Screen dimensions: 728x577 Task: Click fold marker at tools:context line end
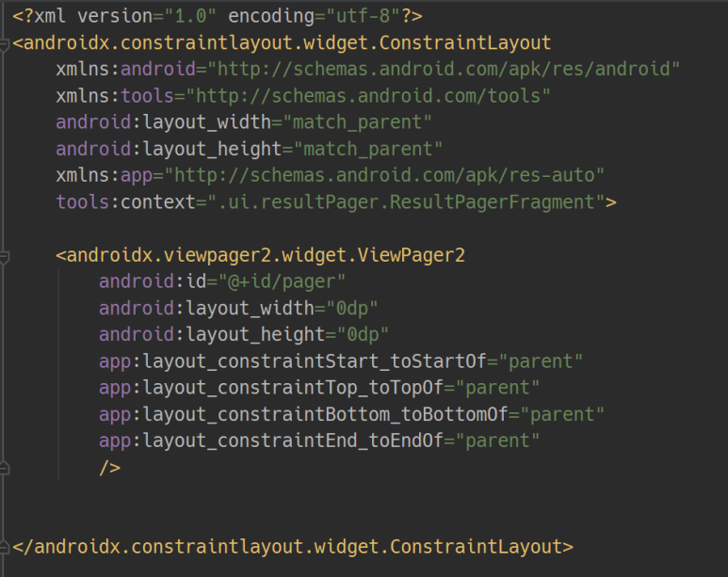coord(5,201)
